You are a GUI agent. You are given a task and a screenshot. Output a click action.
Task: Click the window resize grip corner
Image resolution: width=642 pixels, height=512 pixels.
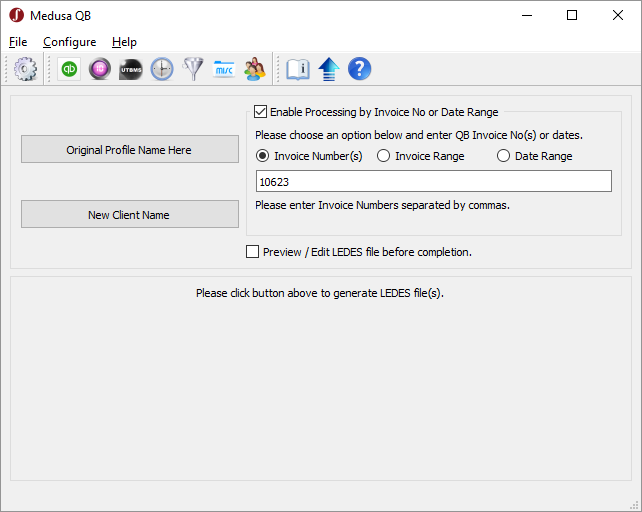[x=635, y=505]
